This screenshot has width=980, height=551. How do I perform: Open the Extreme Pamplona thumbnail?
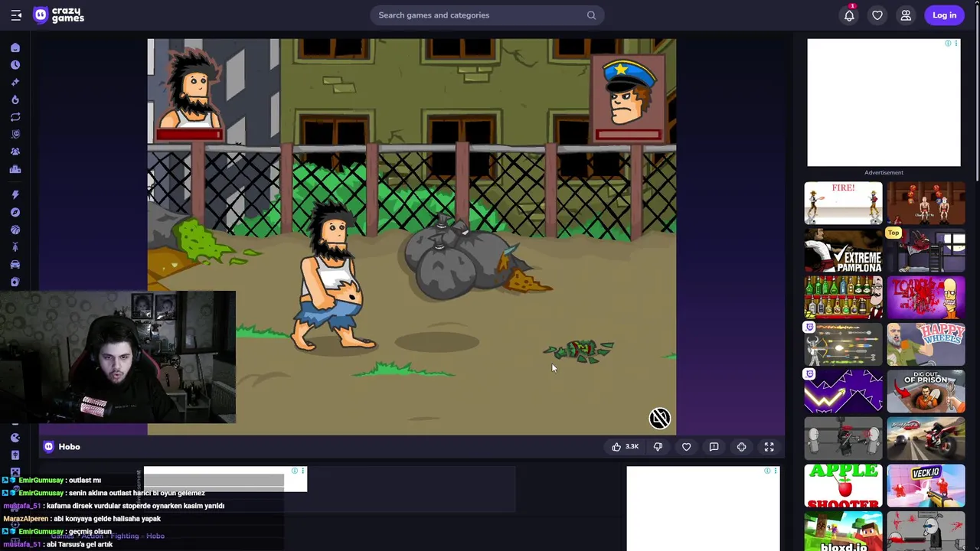tap(843, 250)
